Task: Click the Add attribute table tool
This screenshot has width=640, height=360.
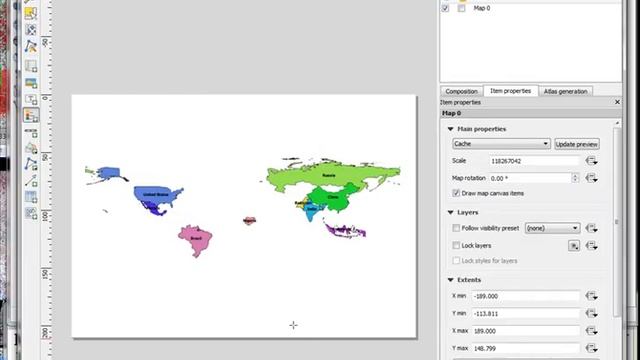Action: point(31,197)
